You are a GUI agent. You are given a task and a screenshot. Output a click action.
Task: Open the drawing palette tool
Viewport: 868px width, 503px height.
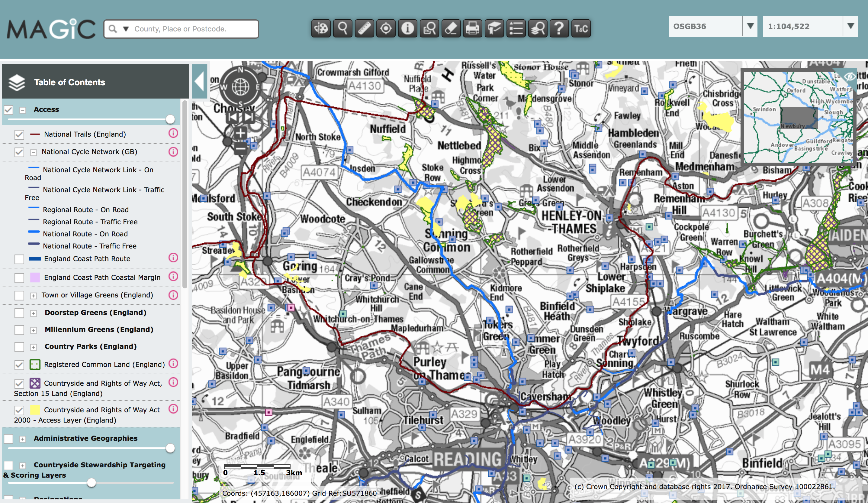[x=321, y=28]
